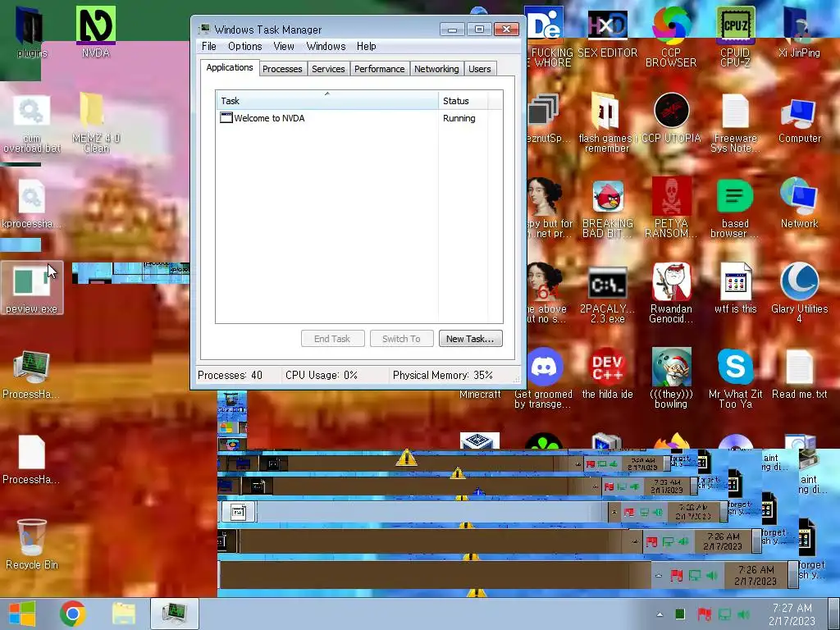
Task: Open Google Chrome from the taskbar
Action: (x=73, y=614)
